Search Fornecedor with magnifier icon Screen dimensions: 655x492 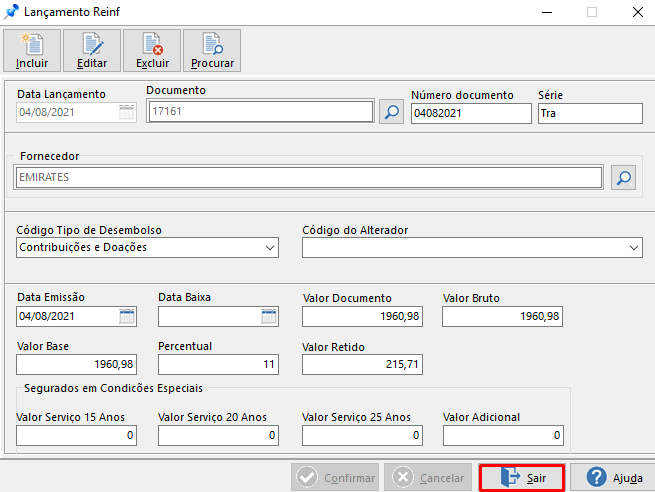pos(623,178)
